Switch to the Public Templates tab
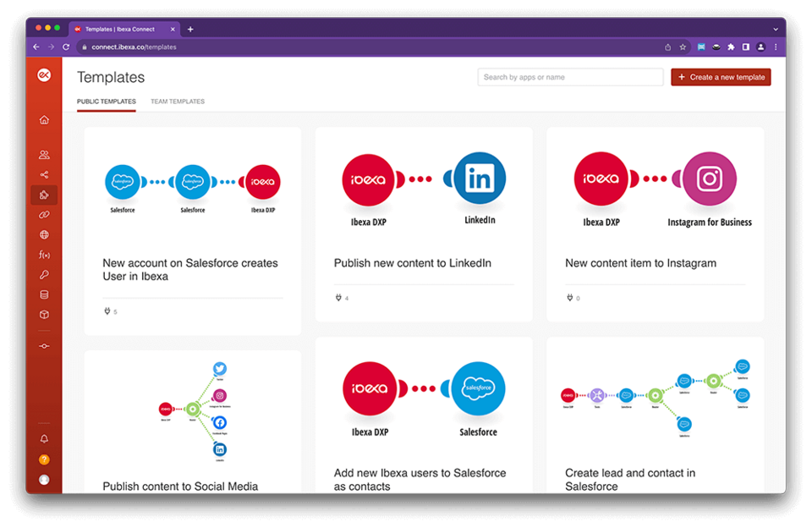 [107, 102]
